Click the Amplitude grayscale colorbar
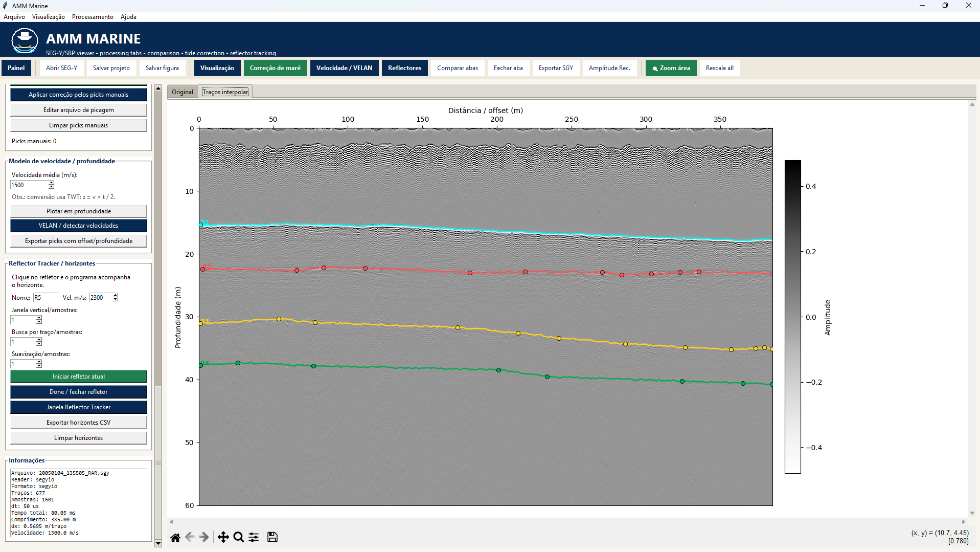Viewport: 980px width, 552px height. pos(792,317)
